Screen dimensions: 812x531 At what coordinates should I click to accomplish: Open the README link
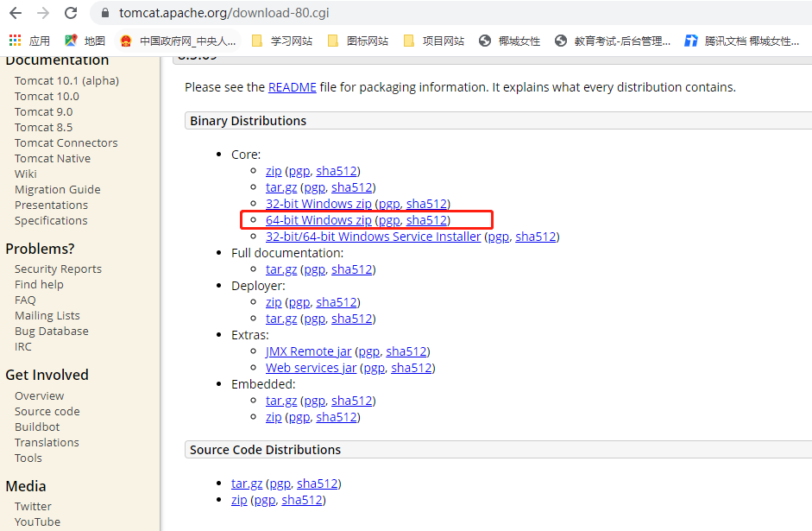coord(292,87)
